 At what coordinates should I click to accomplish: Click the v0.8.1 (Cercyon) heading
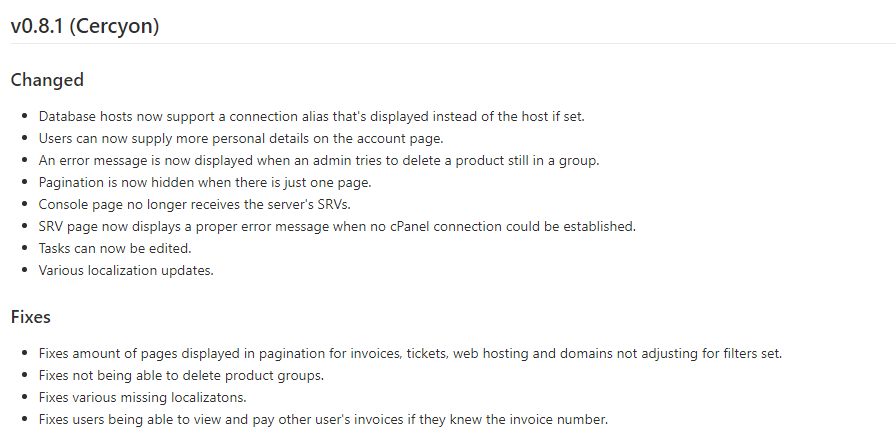85,27
